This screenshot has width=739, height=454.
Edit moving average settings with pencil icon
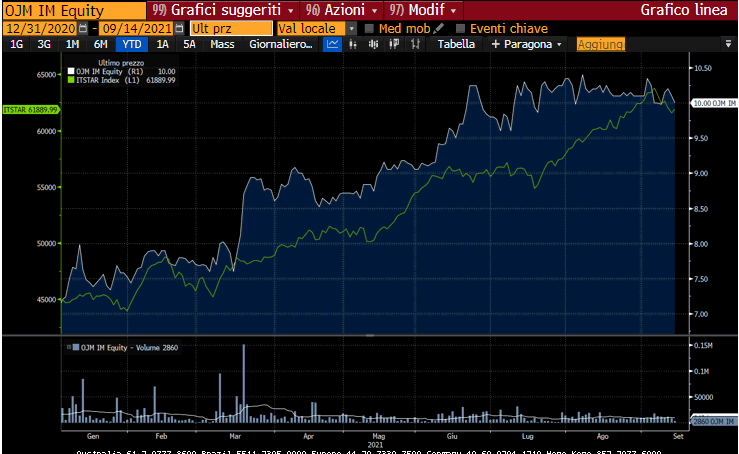439,28
